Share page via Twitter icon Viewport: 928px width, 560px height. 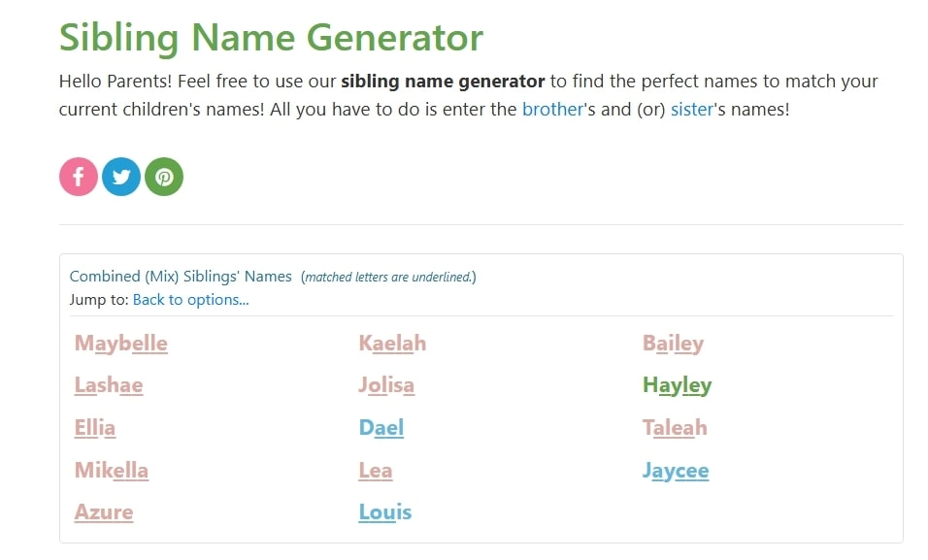[121, 178]
